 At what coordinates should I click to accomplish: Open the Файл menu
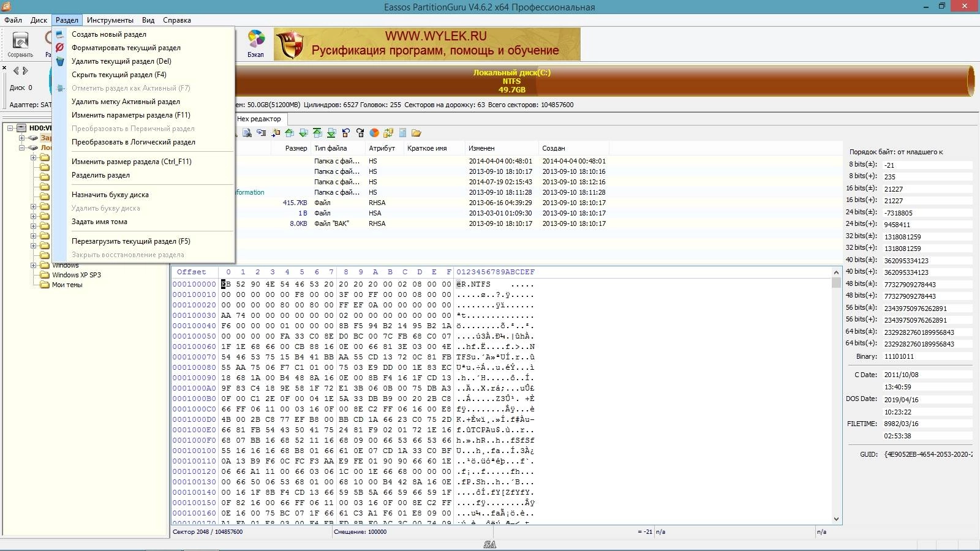coord(13,20)
